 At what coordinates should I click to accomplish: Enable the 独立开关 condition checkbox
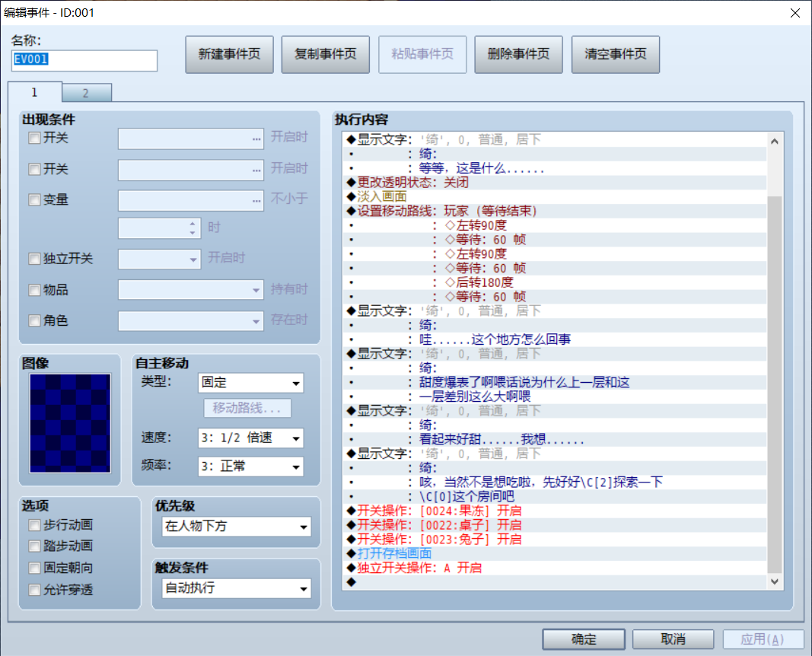(34, 258)
